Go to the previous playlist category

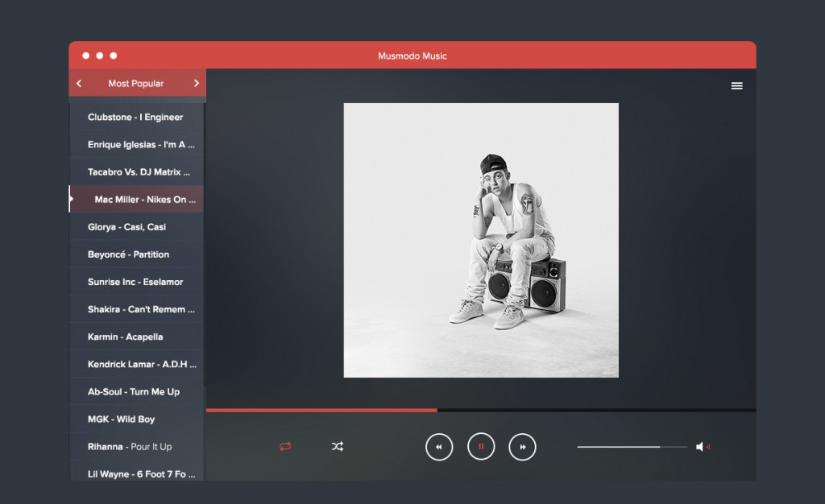coord(78,83)
